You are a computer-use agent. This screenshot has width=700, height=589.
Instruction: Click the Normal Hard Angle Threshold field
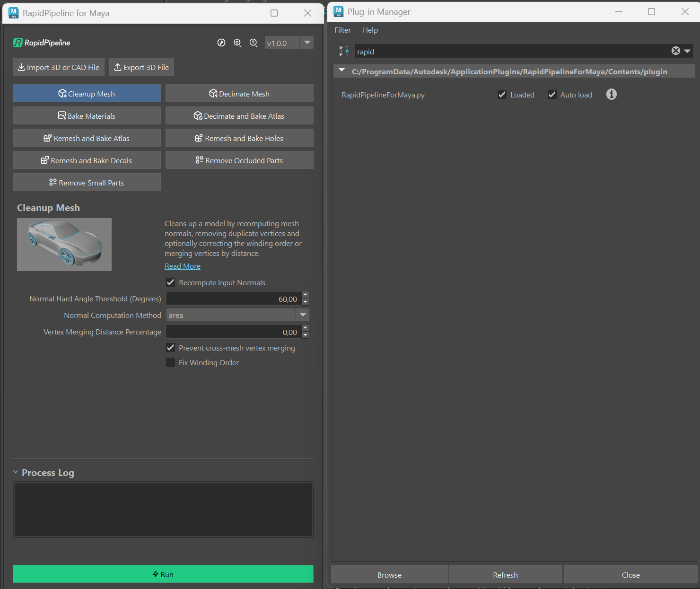pyautogui.click(x=234, y=299)
